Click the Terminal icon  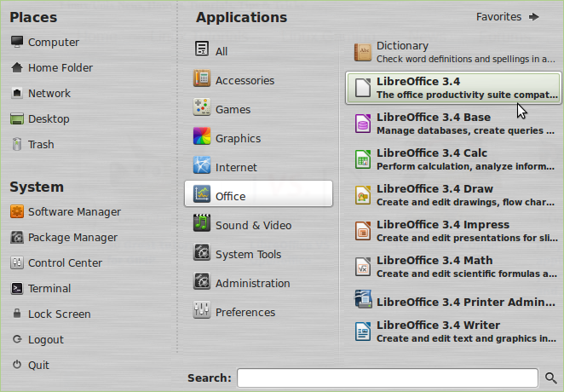pyautogui.click(x=17, y=288)
